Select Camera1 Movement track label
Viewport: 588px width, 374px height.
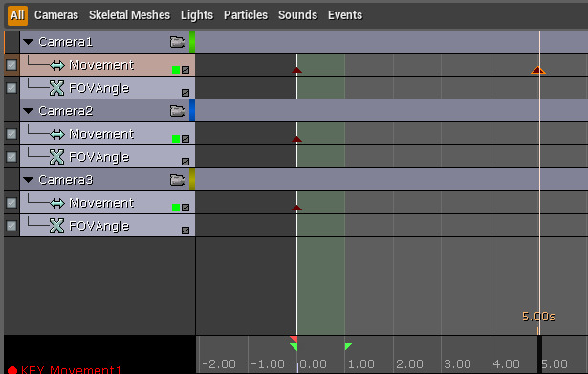coord(101,65)
